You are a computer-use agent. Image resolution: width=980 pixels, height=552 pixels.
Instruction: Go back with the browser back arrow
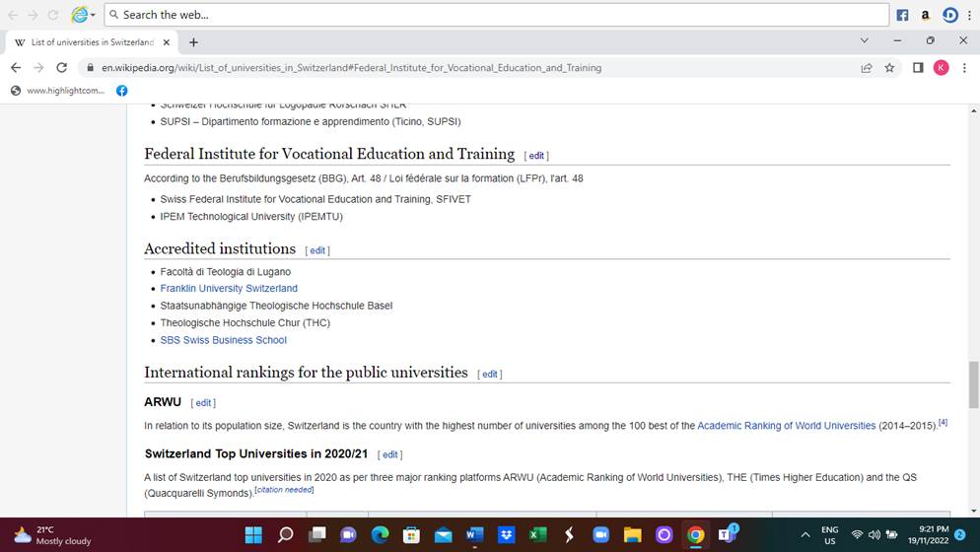[x=16, y=67]
